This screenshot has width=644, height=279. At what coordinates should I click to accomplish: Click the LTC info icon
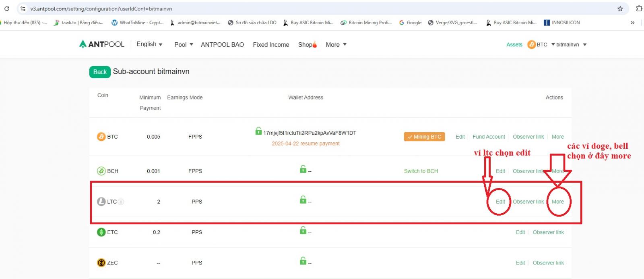(121, 202)
